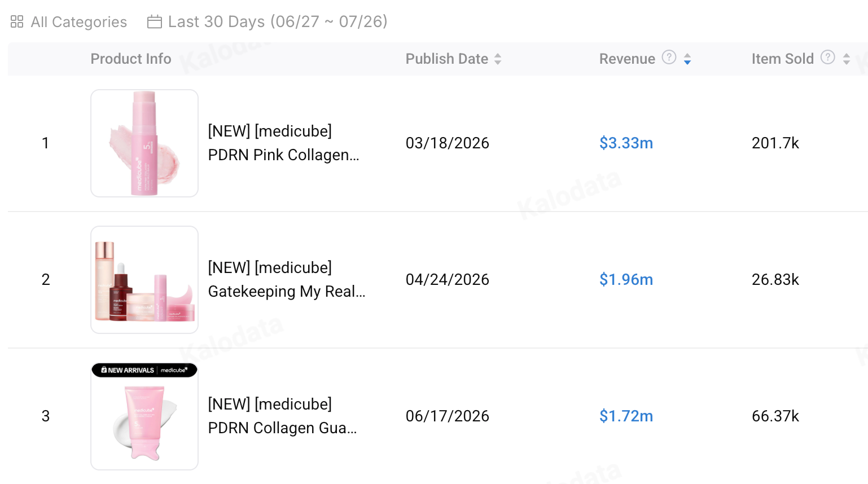
Task: Open the Last 30 Days date range picker
Action: coord(268,21)
